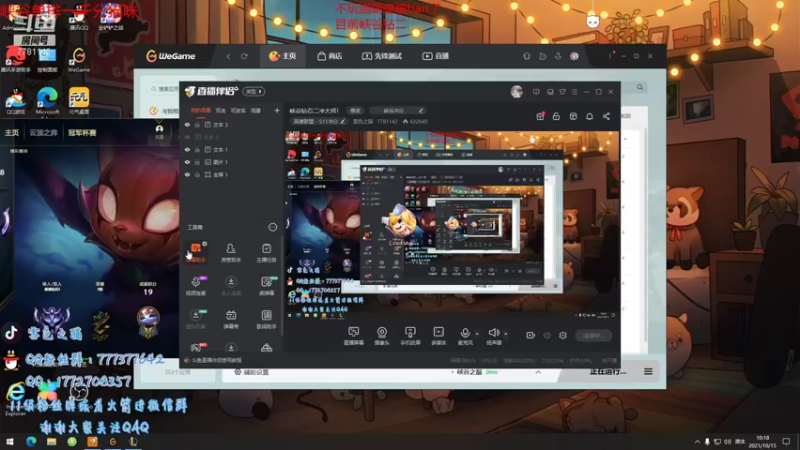Go back with WeGame back arrow
Viewport: 800px width, 450px height.
229,56
